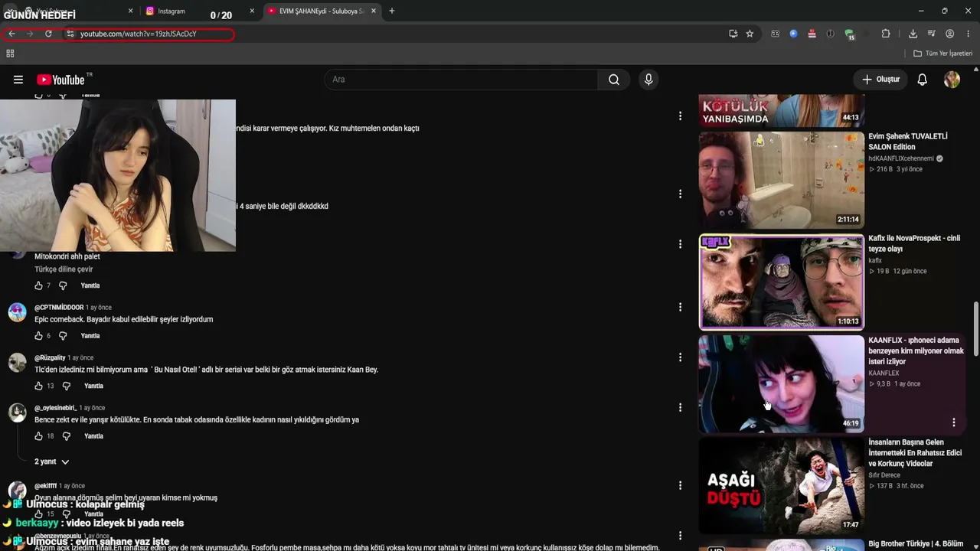The width and height of the screenshot is (980, 551).
Task: Open options menu for @_oylesinebiri_'s comment
Action: point(680,408)
